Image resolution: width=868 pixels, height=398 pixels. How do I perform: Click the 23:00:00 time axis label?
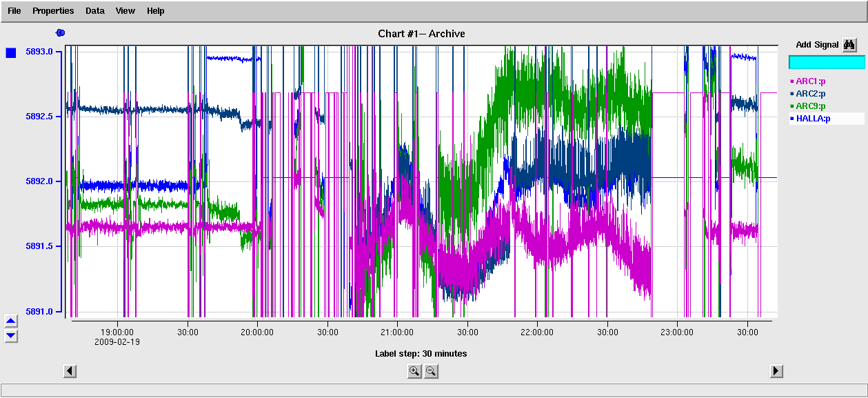pyautogui.click(x=677, y=332)
